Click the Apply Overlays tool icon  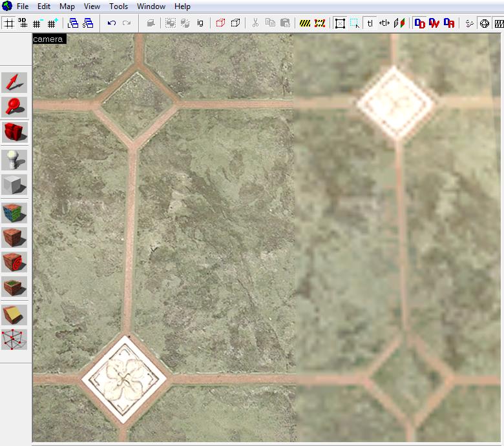[14, 286]
